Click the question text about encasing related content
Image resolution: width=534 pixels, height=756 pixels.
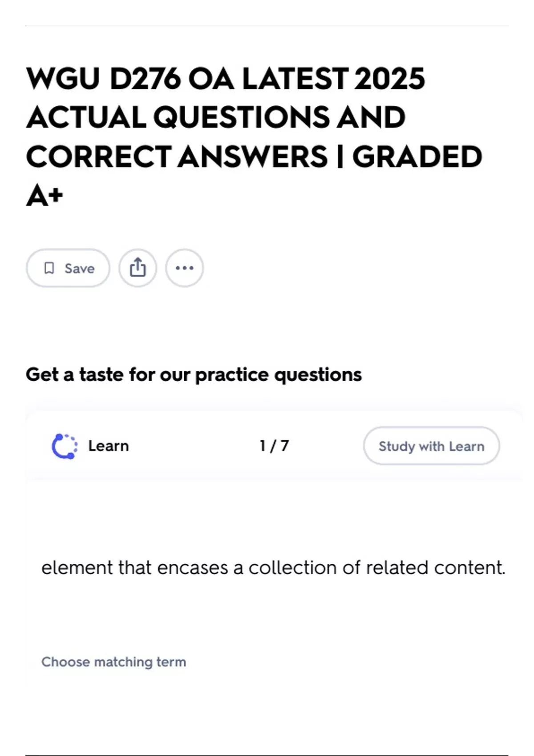coord(273,568)
